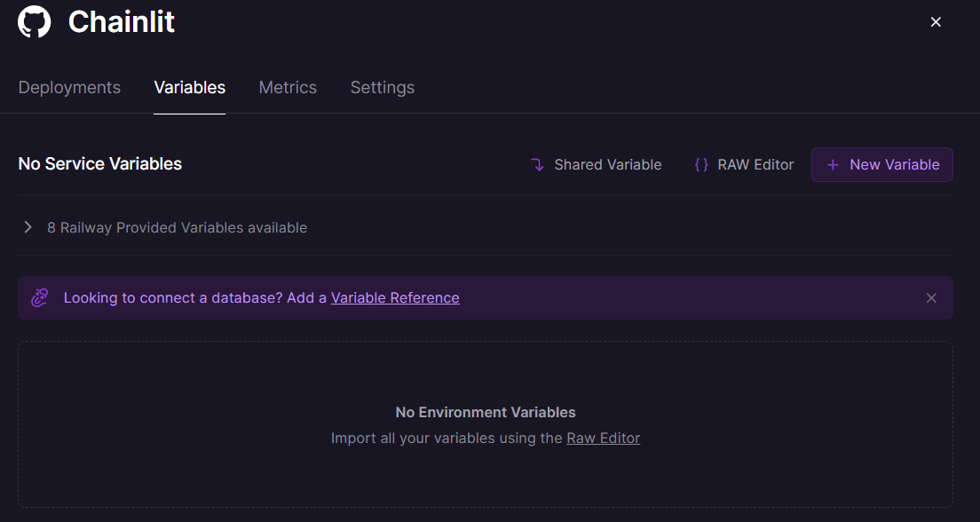Click the link icon in the database banner
980x522 pixels.
[x=40, y=297]
